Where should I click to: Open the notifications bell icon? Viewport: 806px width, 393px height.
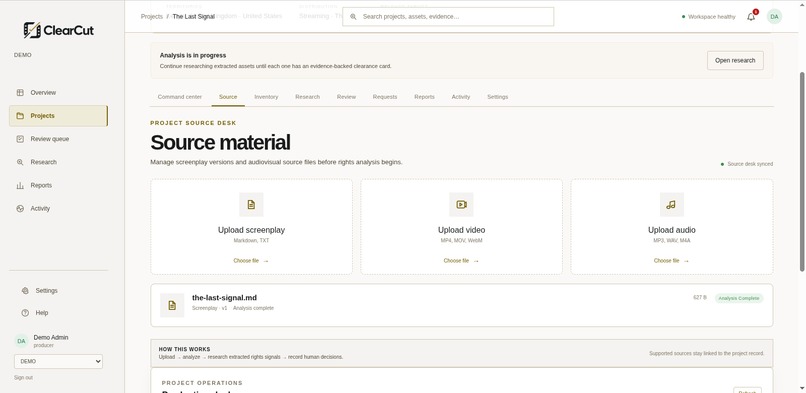pos(751,16)
